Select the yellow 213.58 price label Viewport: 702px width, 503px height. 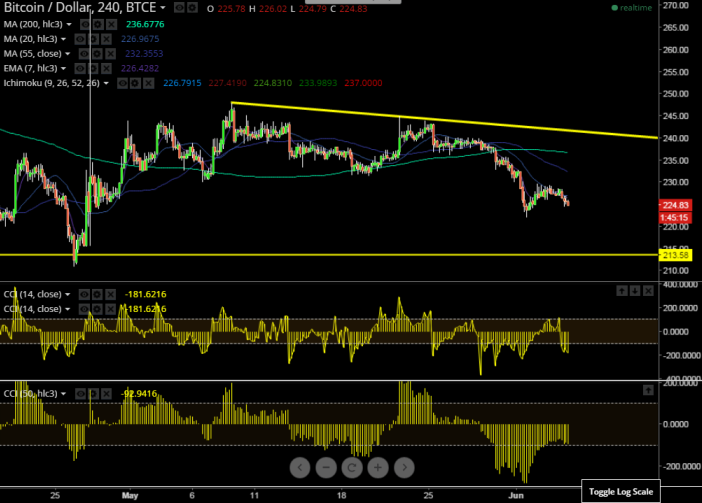(675, 255)
